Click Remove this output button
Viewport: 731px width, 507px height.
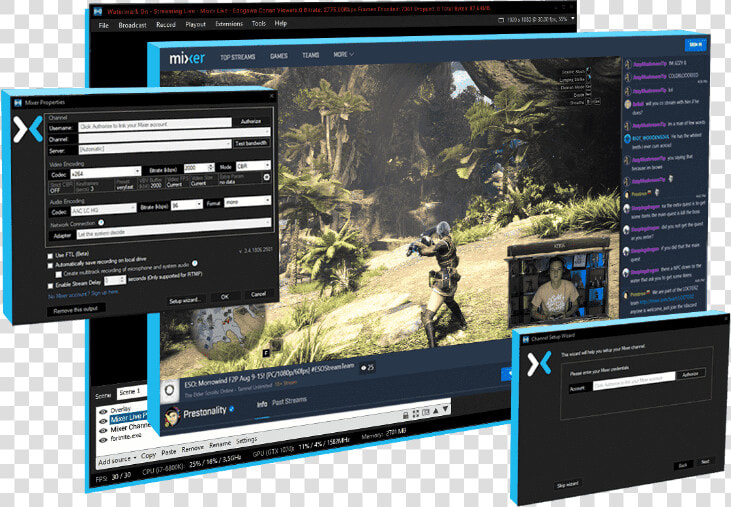click(x=76, y=309)
